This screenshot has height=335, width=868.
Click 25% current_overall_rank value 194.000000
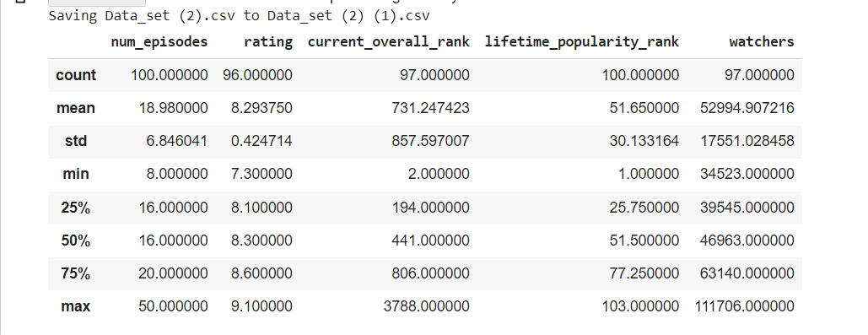pyautogui.click(x=431, y=208)
